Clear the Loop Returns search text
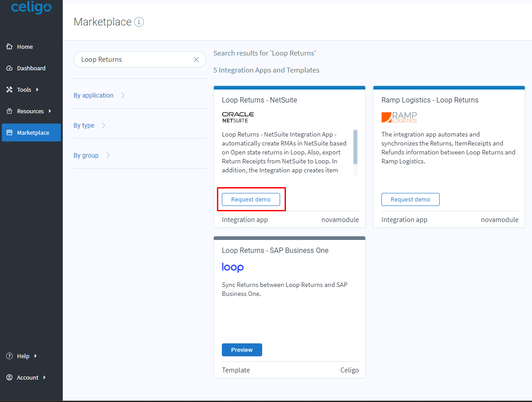This screenshot has width=532, height=402. point(196,60)
